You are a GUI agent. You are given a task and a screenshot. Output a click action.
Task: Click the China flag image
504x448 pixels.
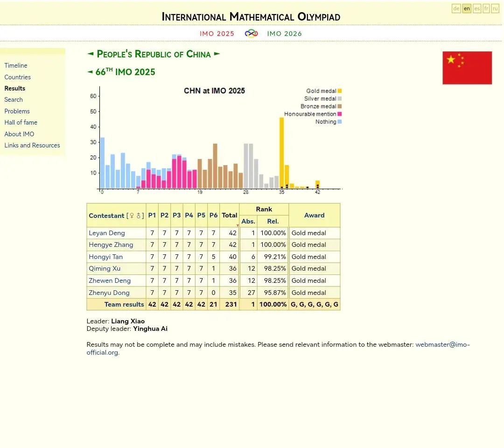coord(467,68)
